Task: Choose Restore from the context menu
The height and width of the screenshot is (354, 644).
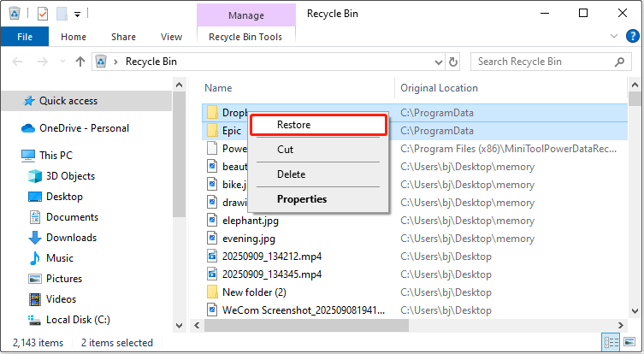Action: 293,124
